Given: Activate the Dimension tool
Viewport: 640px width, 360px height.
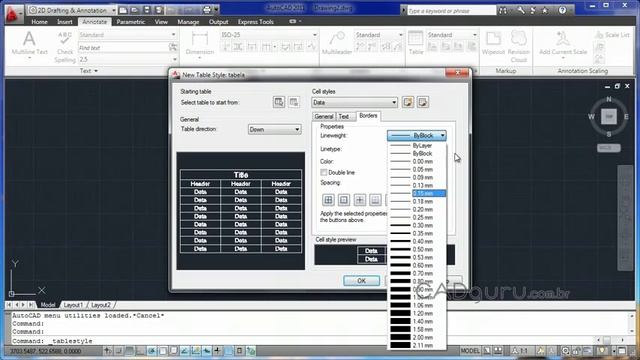Looking at the screenshot, I should click(x=200, y=44).
